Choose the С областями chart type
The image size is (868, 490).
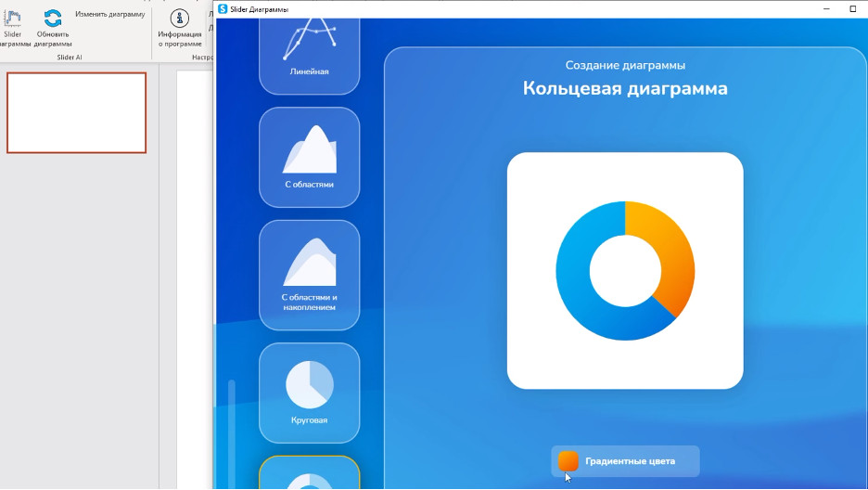coord(309,157)
